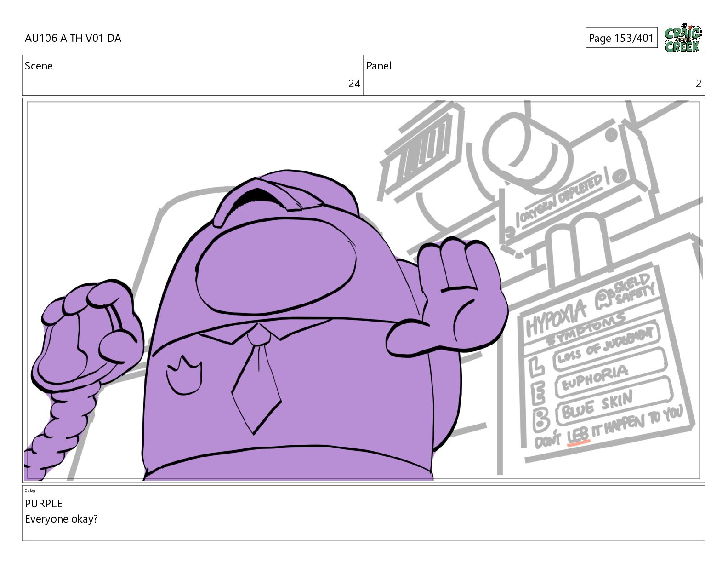This screenshot has width=728, height=563.
Task: Select the Panel label text
Action: click(x=379, y=66)
